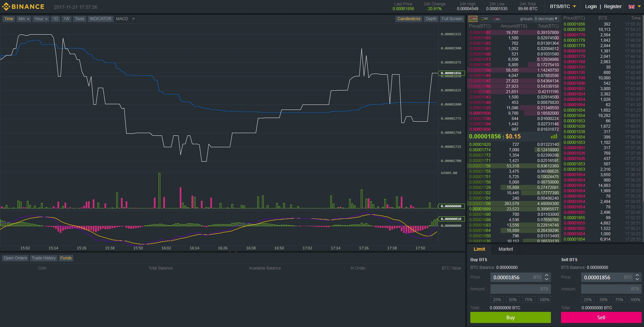Show only sell orders in order book
644x327 pixels.
pos(496,19)
